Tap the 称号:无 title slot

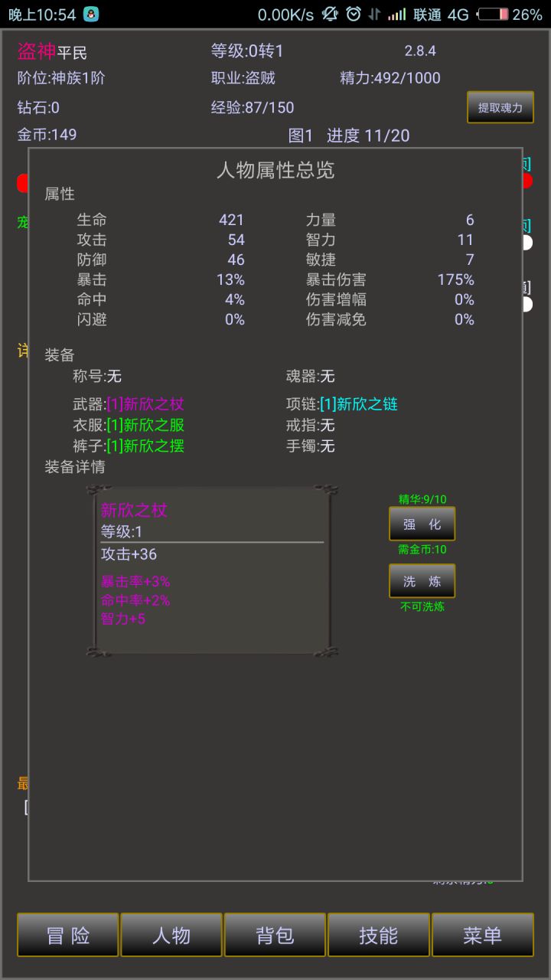click(97, 376)
